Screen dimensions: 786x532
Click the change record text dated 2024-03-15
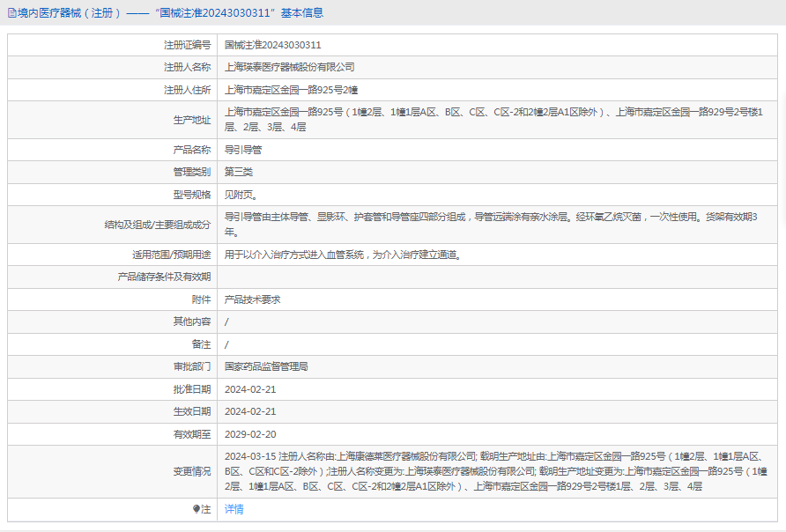point(496,471)
